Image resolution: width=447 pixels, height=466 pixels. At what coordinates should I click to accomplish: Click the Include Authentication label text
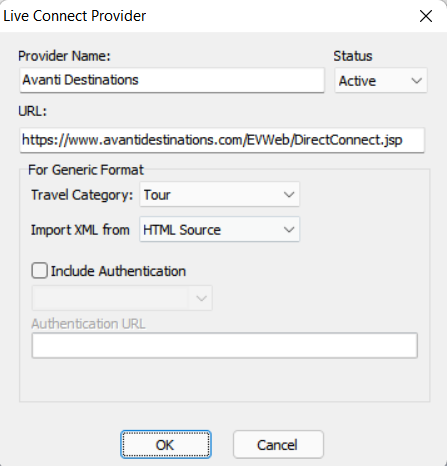point(118,271)
